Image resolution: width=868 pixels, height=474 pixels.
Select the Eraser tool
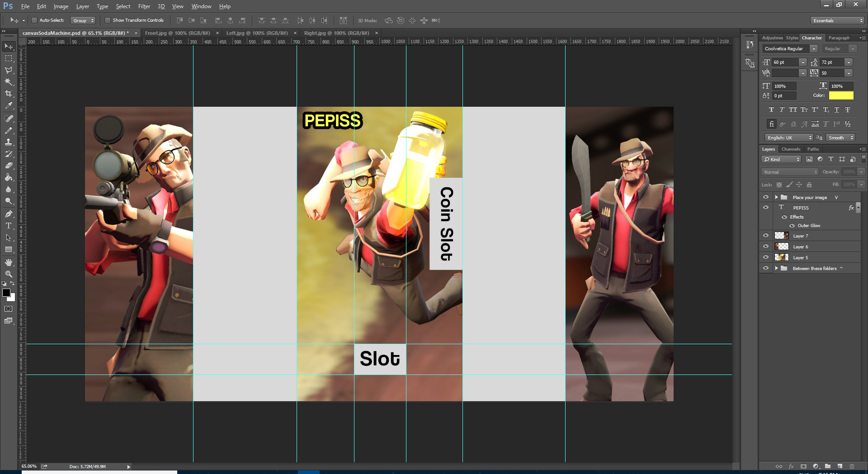(x=9, y=166)
